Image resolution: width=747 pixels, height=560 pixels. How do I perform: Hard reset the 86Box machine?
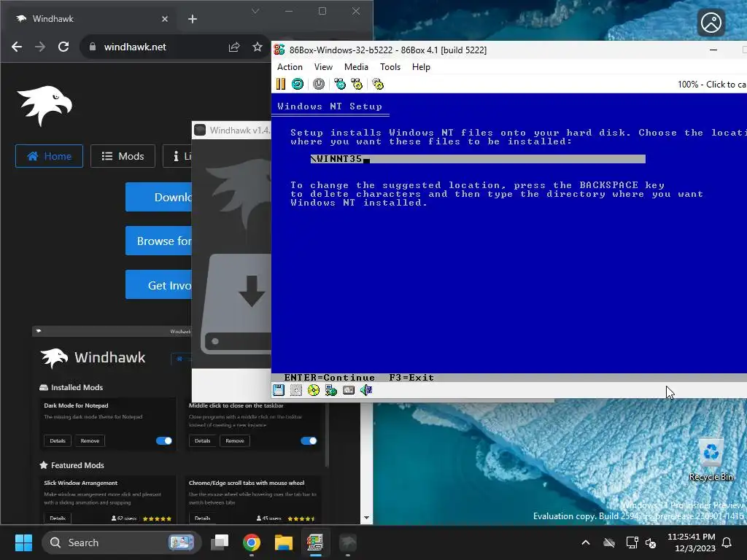point(298,85)
